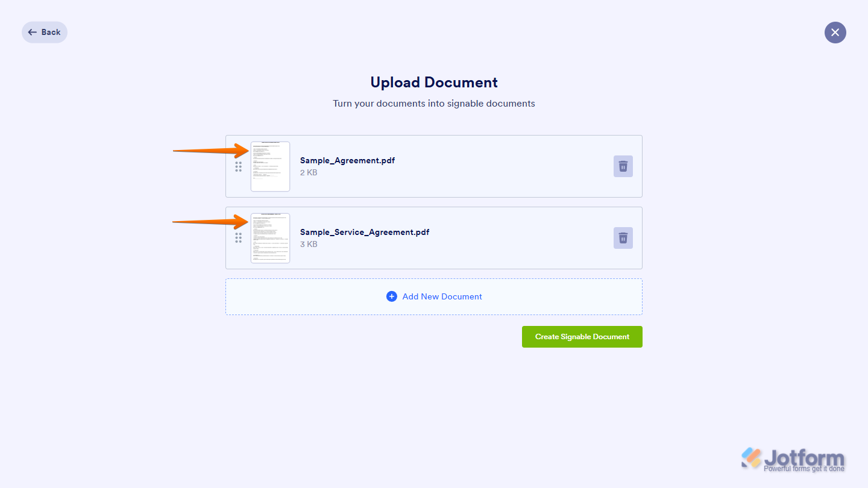Click the back arrow icon at top left
868x488 pixels.
click(x=32, y=32)
